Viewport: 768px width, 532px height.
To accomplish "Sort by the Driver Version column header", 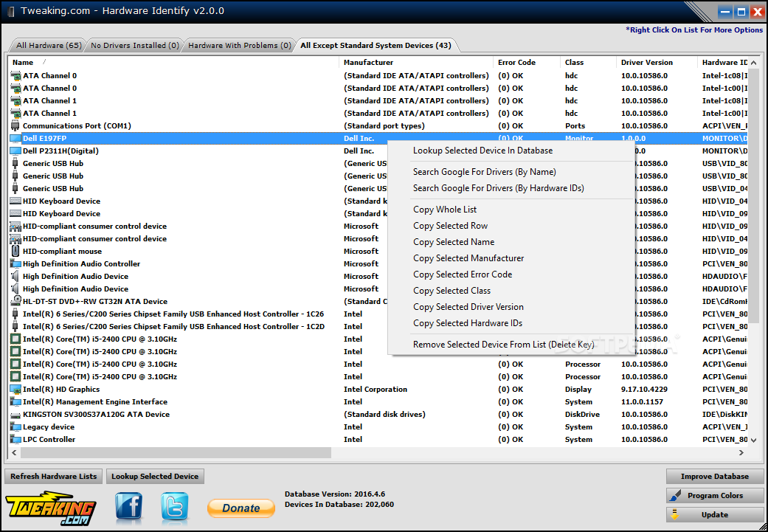I will pos(657,63).
